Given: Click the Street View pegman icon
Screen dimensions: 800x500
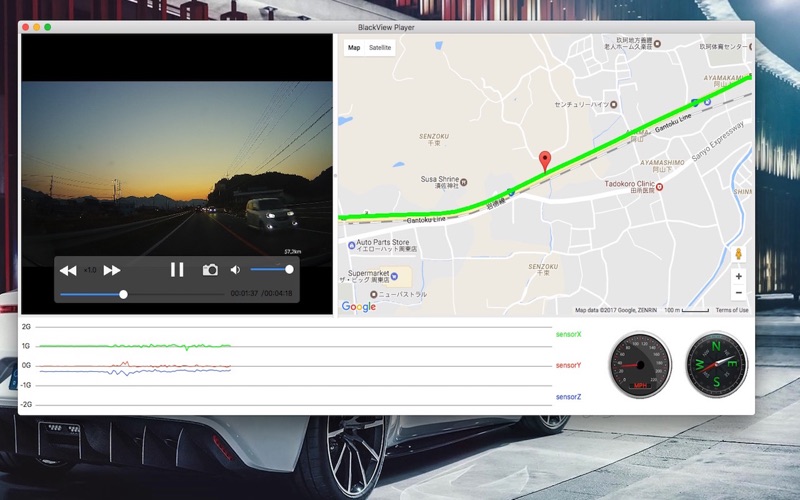Looking at the screenshot, I should coord(738,254).
